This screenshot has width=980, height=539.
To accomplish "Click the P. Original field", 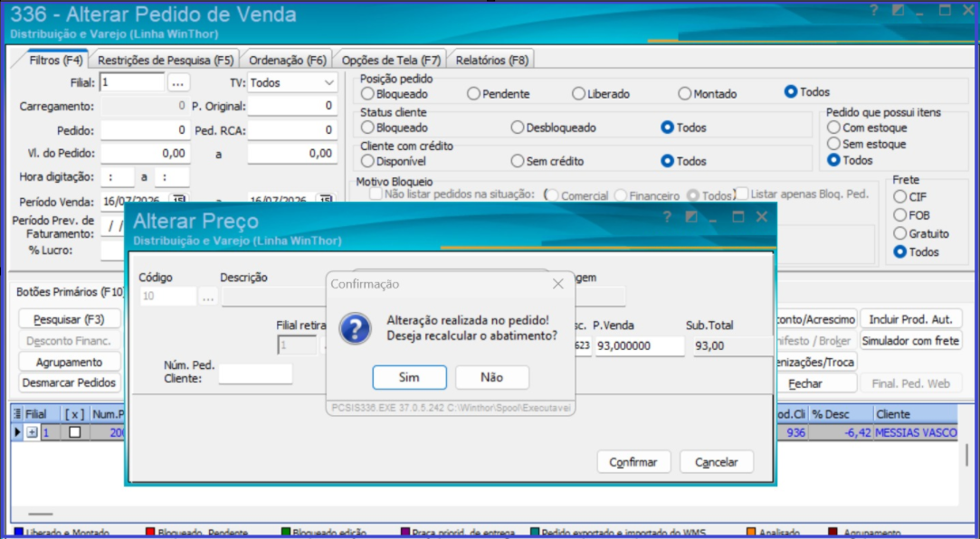I will [292, 106].
